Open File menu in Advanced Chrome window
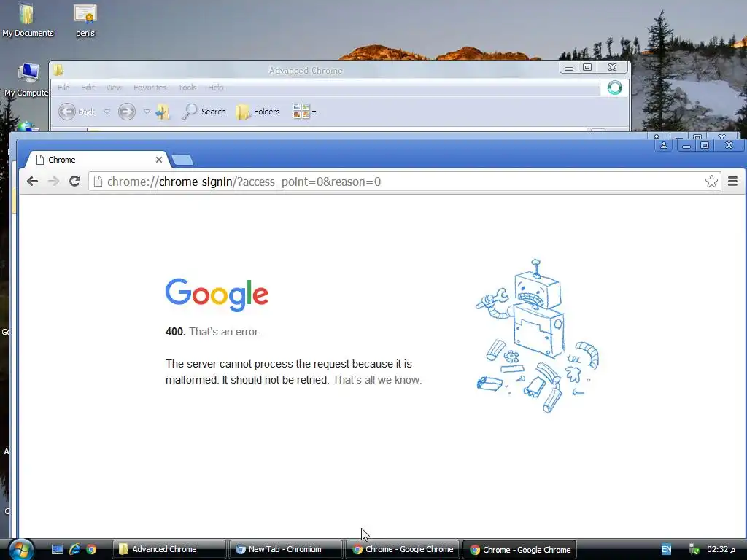Screen dimensions: 747x560 point(63,87)
